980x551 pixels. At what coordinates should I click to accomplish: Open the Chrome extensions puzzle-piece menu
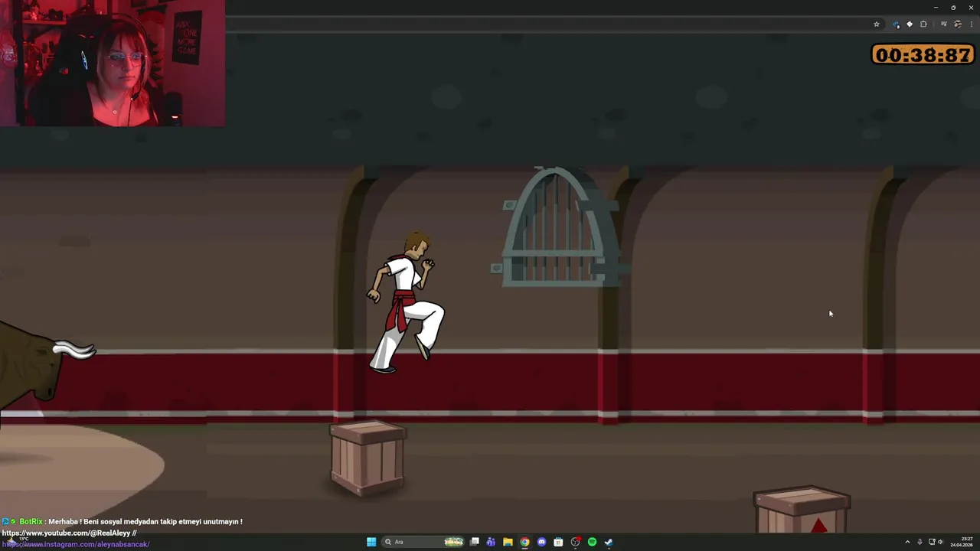(923, 24)
